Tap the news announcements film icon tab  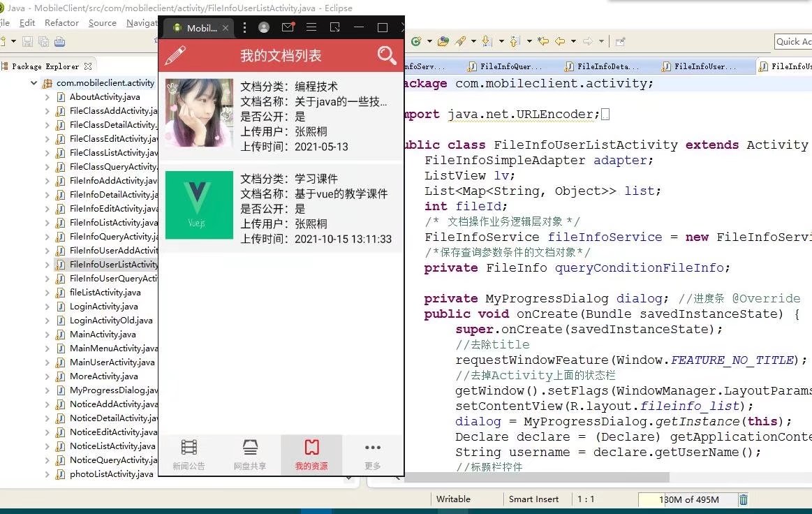(x=189, y=455)
